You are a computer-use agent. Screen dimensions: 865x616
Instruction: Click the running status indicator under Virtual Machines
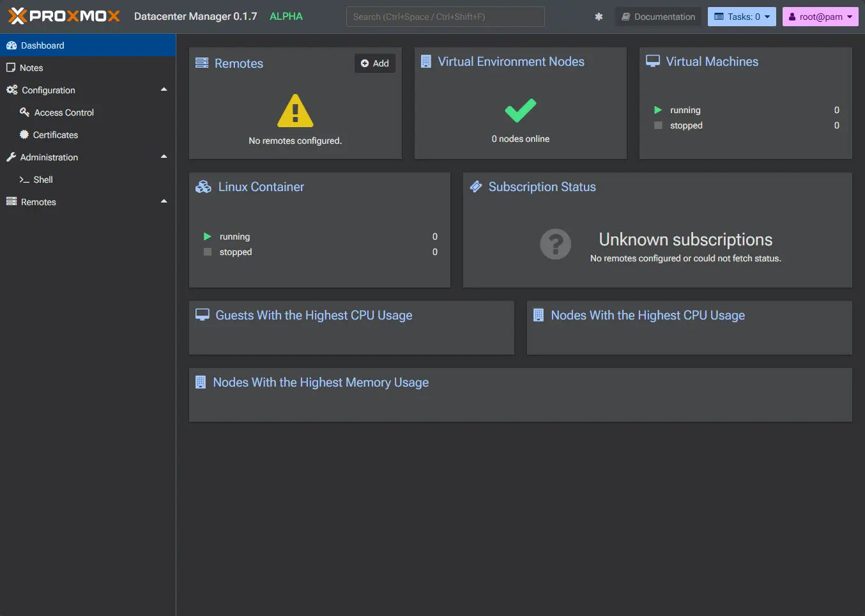[x=657, y=110]
